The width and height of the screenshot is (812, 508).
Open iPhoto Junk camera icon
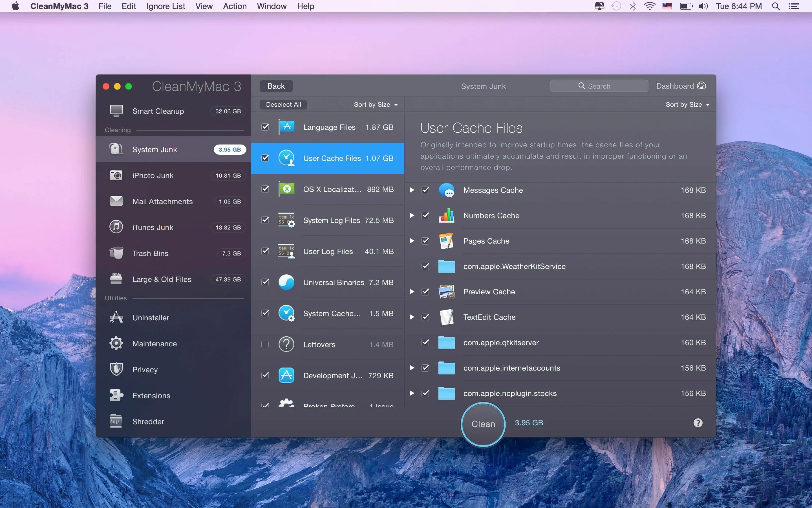coord(116,175)
